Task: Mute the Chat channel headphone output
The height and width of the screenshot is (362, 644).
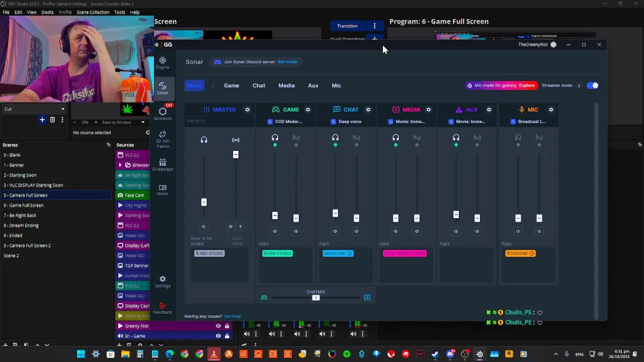Action: pyautogui.click(x=335, y=231)
